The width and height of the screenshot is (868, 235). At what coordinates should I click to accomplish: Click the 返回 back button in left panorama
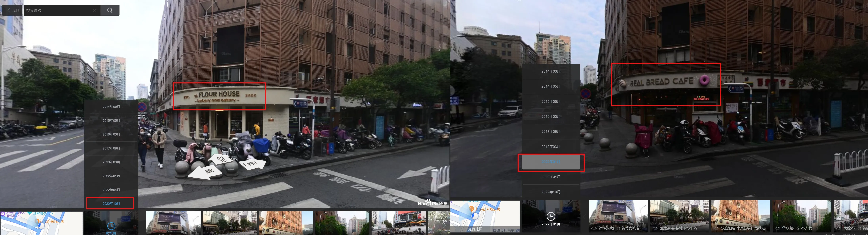click(x=12, y=10)
